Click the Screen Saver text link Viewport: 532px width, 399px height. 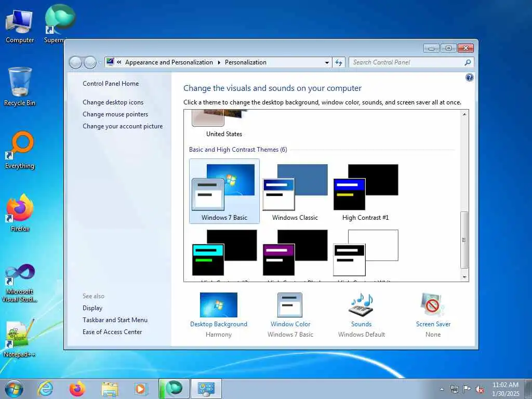click(x=433, y=324)
